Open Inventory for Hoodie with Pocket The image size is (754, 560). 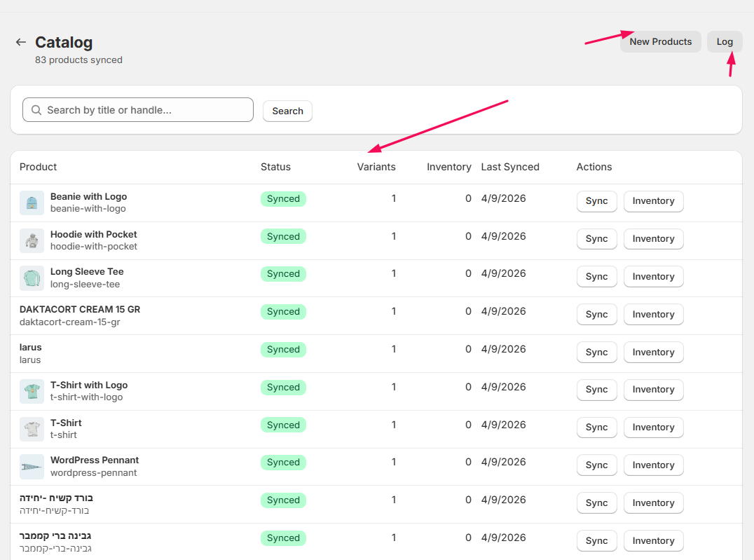click(653, 239)
